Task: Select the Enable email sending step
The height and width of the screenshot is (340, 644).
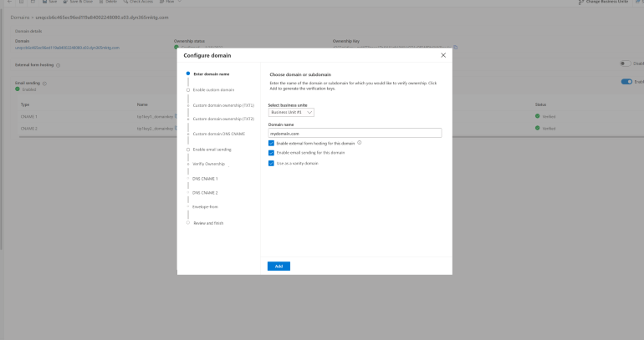Action: (212, 150)
